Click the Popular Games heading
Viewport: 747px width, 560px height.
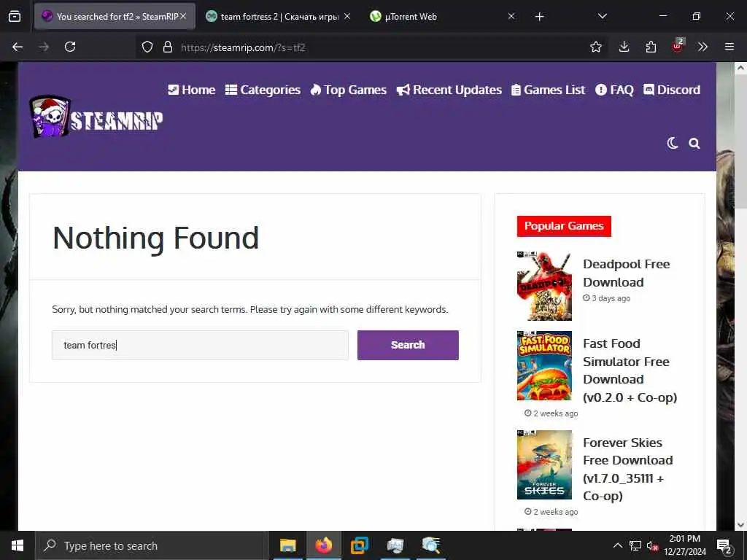click(564, 226)
